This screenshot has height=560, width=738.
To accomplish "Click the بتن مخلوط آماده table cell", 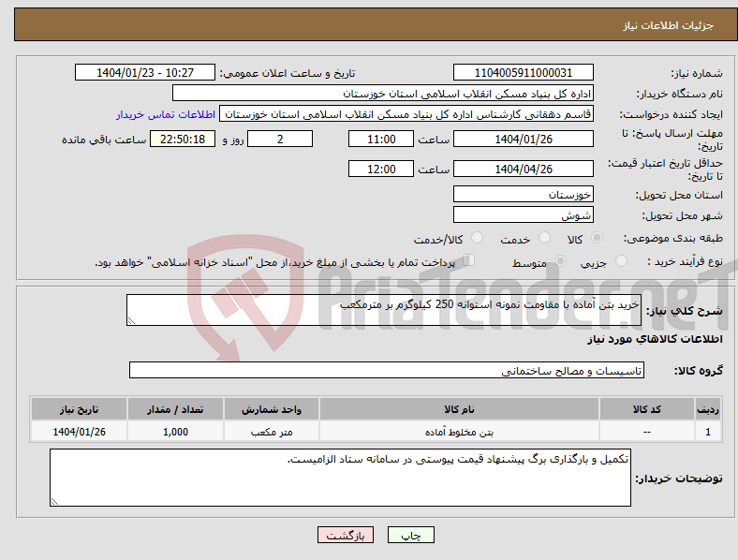I will [459, 432].
